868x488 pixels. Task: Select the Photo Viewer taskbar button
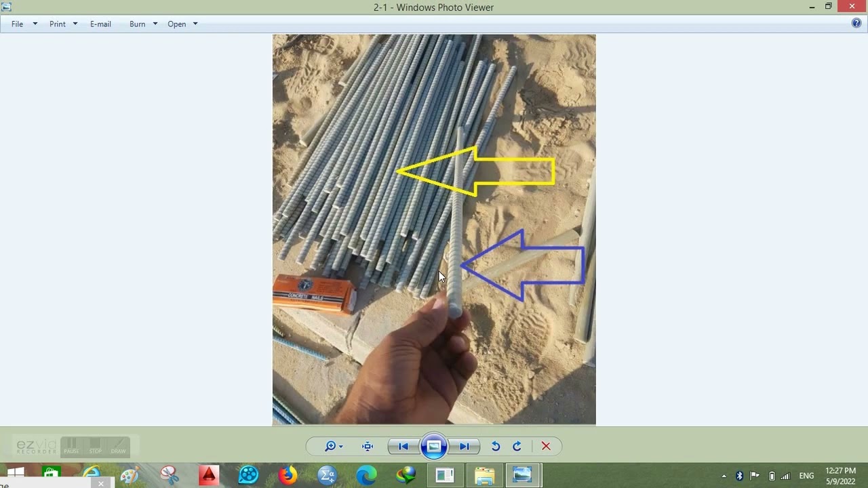[523, 475]
